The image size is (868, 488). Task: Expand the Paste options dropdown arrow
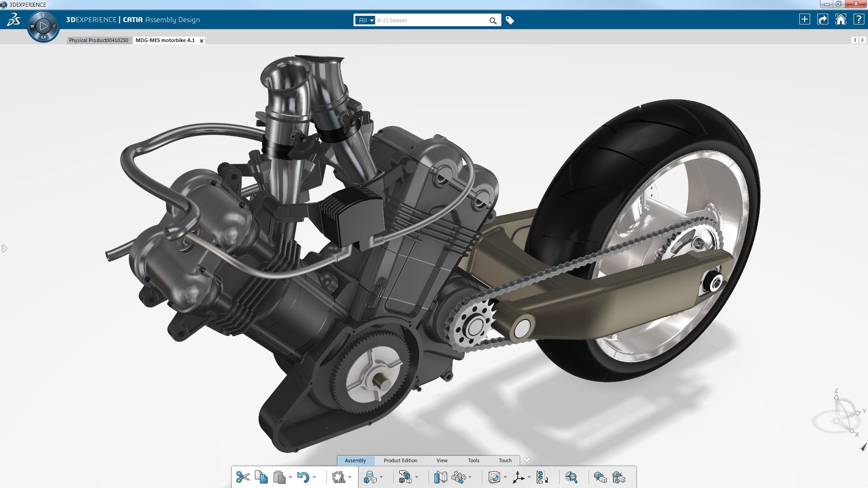pos(290,478)
